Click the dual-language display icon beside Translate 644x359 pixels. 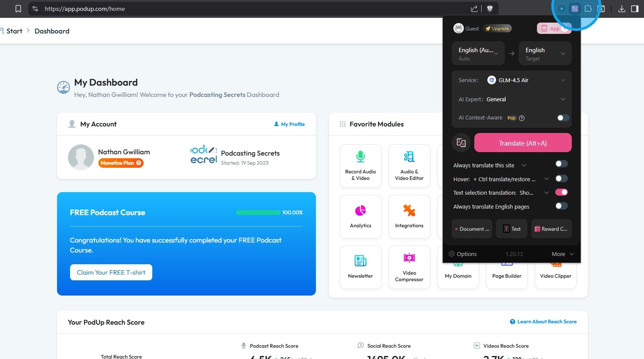point(461,143)
